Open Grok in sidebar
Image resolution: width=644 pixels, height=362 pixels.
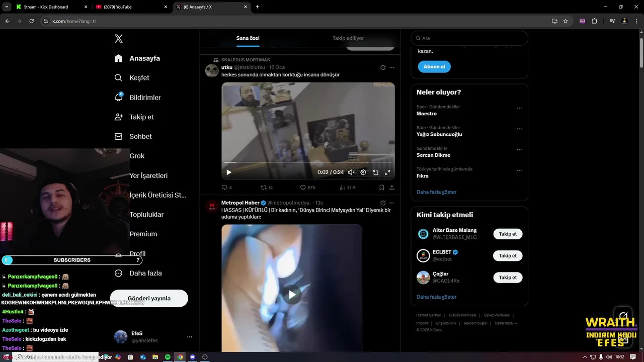(137, 156)
